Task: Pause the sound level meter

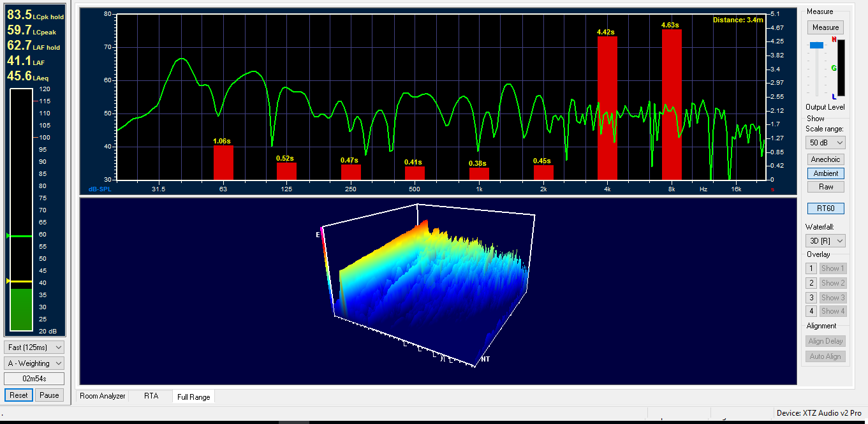Action: coord(49,395)
